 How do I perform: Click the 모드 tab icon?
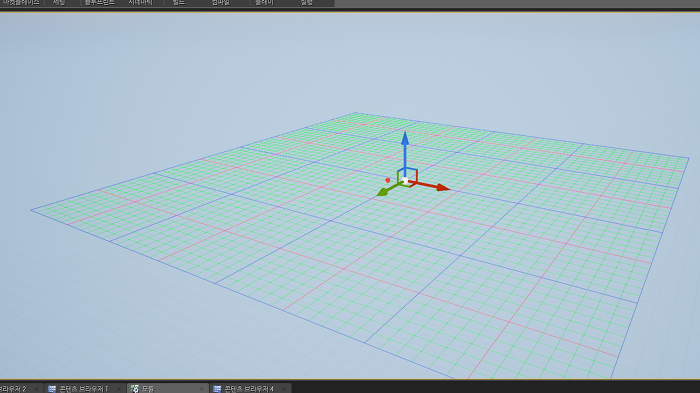point(135,389)
